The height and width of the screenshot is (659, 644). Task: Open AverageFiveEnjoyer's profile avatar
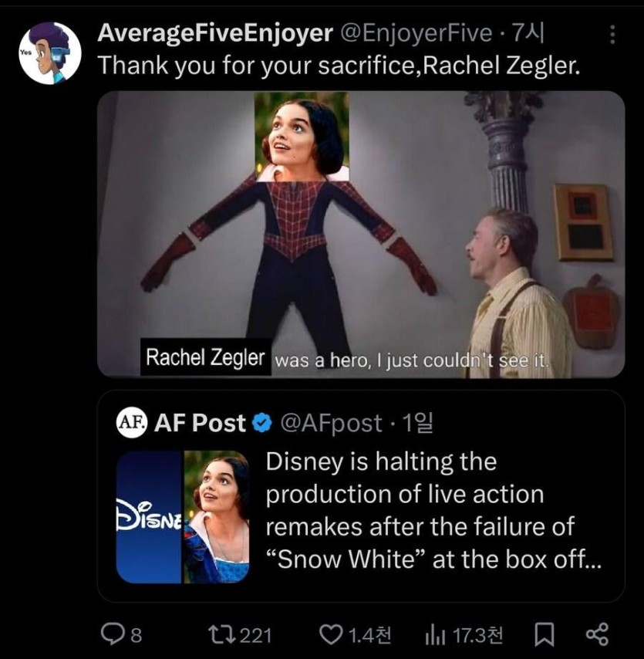(49, 52)
